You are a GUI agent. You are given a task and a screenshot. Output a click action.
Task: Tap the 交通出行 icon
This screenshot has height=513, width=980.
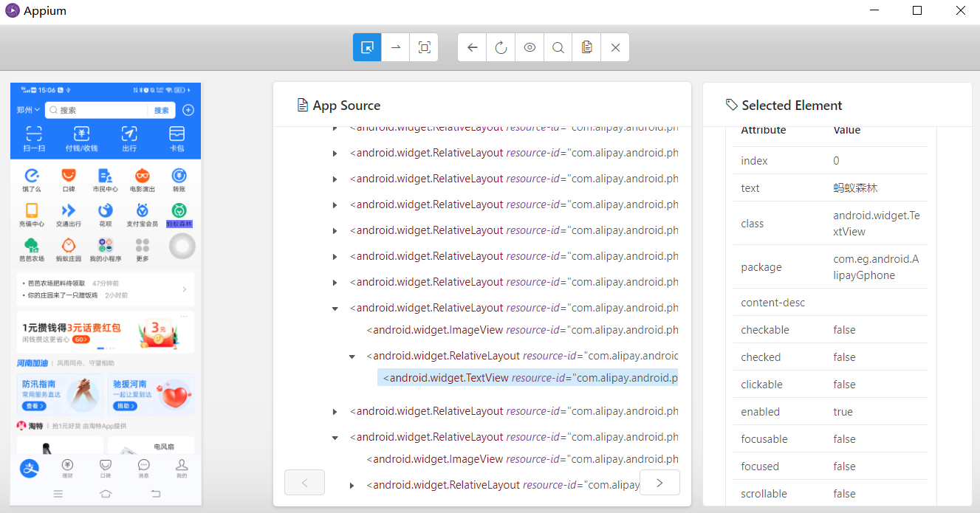click(69, 210)
